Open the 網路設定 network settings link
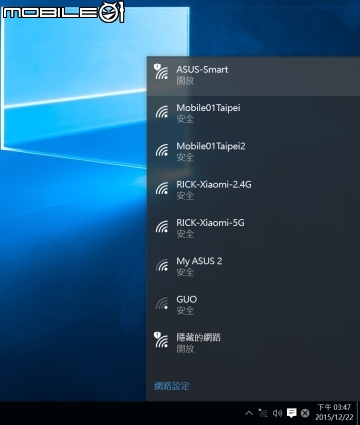Image resolution: width=360 pixels, height=425 pixels. (x=172, y=386)
